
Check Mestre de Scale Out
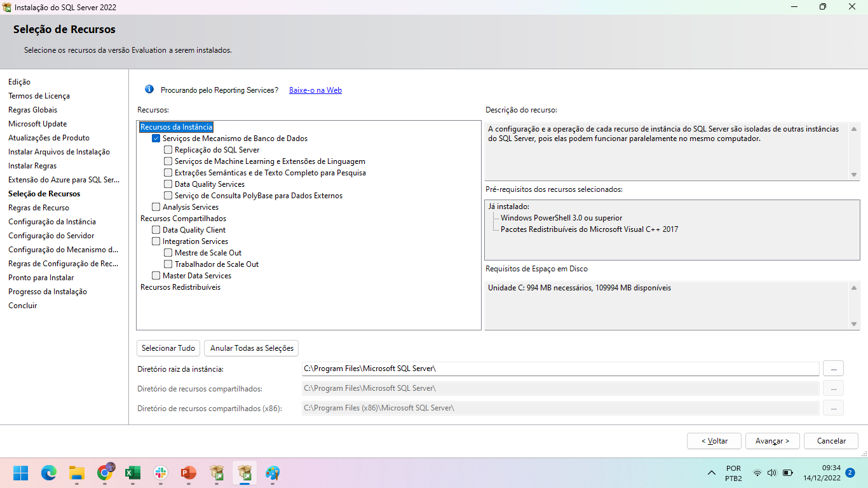click(168, 253)
